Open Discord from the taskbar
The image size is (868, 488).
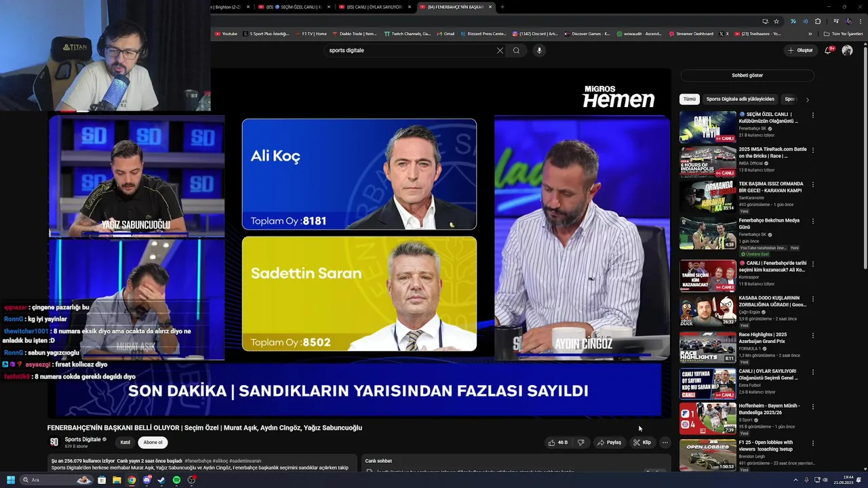[x=146, y=480]
